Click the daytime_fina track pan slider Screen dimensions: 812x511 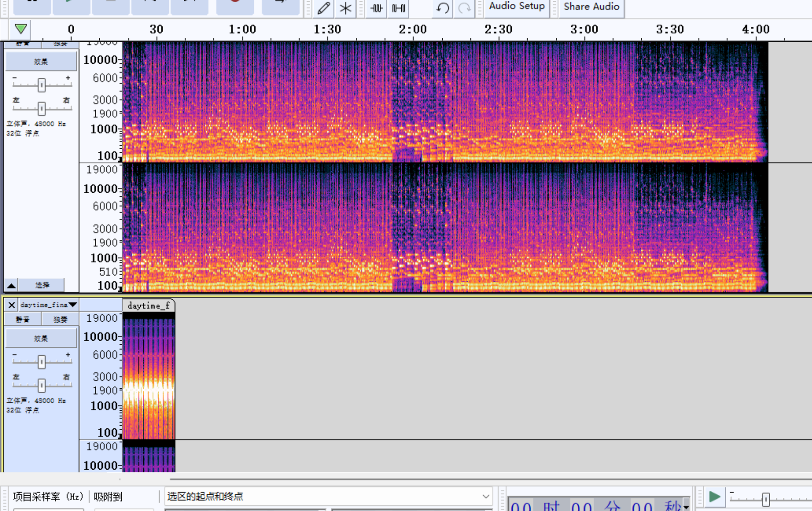tap(41, 385)
